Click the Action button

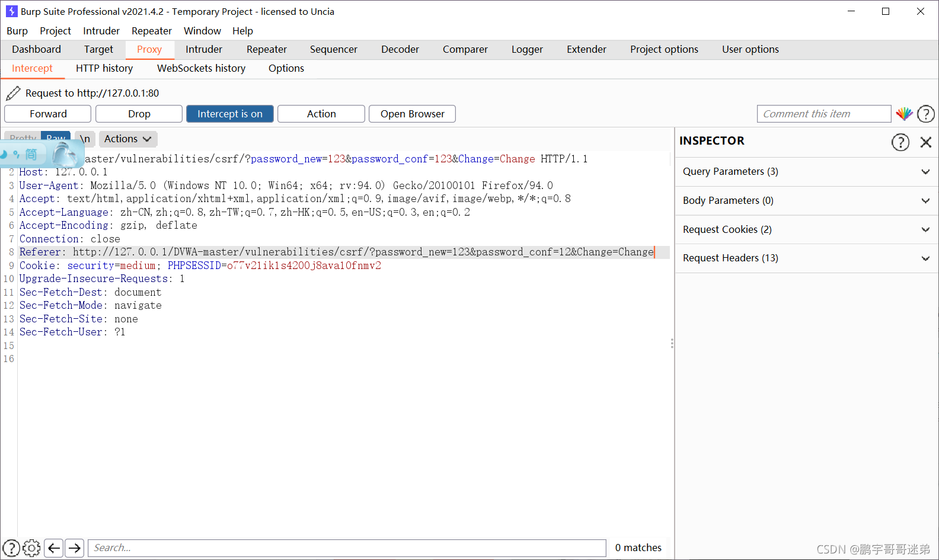point(321,114)
